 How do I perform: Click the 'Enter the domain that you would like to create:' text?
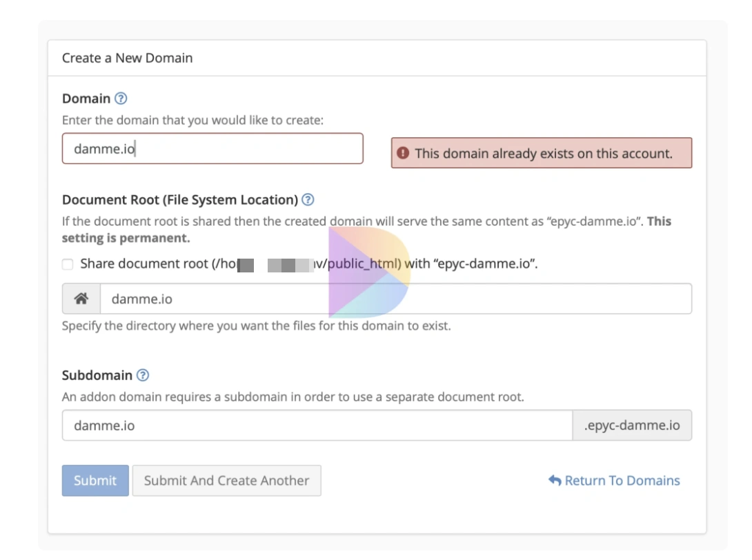pos(192,120)
